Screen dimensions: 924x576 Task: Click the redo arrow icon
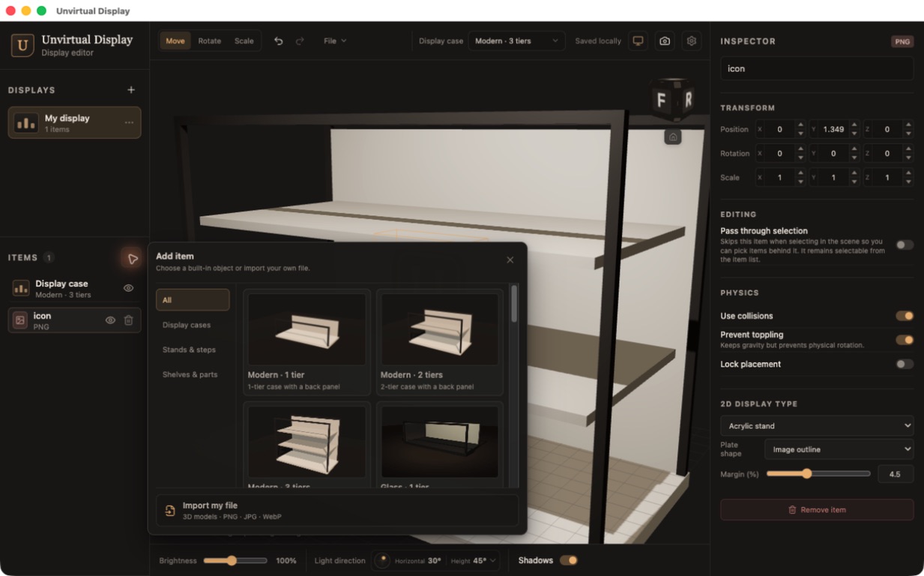[300, 41]
